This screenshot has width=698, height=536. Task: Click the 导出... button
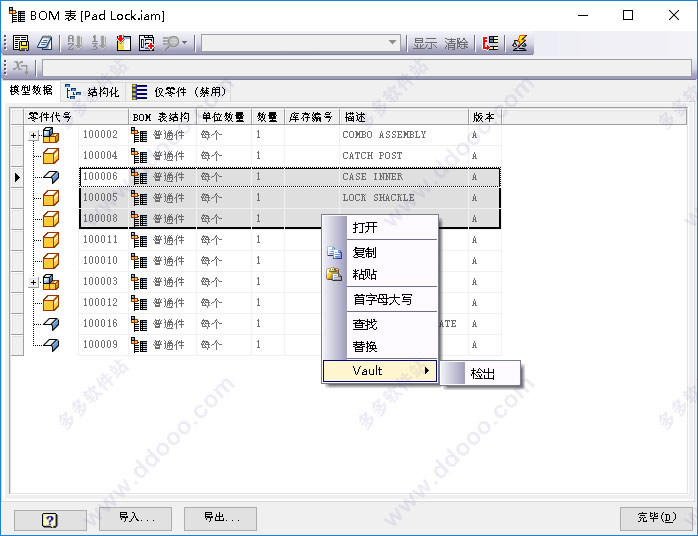(x=220, y=518)
